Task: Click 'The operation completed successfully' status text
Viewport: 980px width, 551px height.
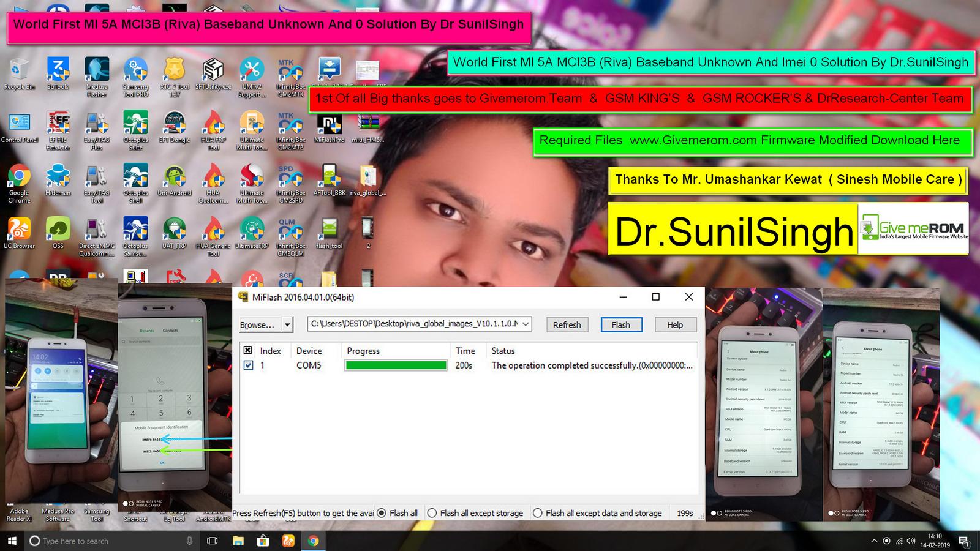Action: pos(592,365)
